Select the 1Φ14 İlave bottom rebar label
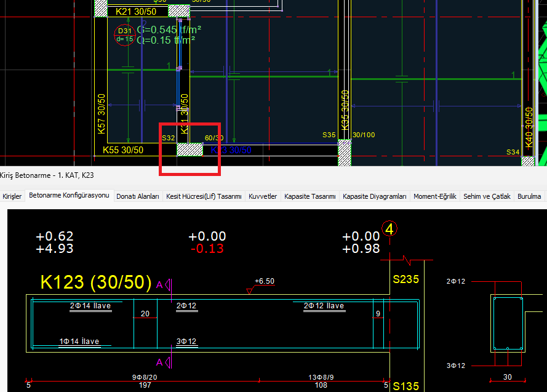 (79, 342)
